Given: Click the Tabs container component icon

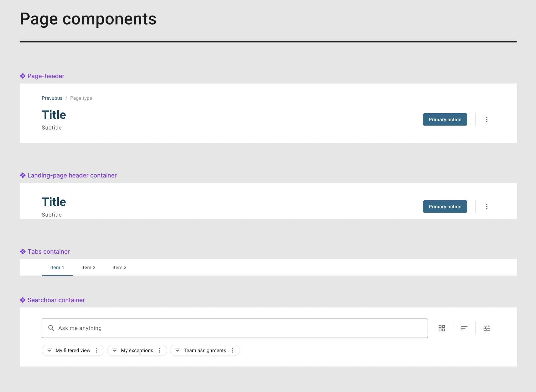Looking at the screenshot, I should pos(23,252).
